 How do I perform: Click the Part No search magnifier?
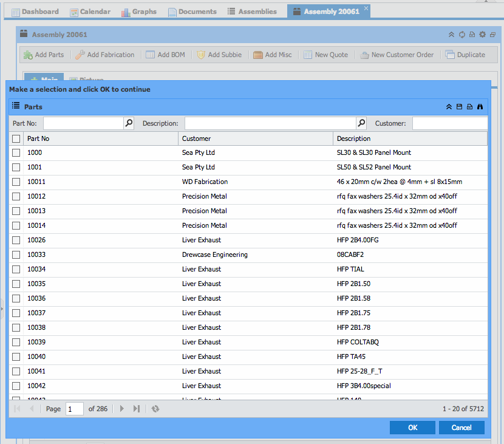click(129, 123)
